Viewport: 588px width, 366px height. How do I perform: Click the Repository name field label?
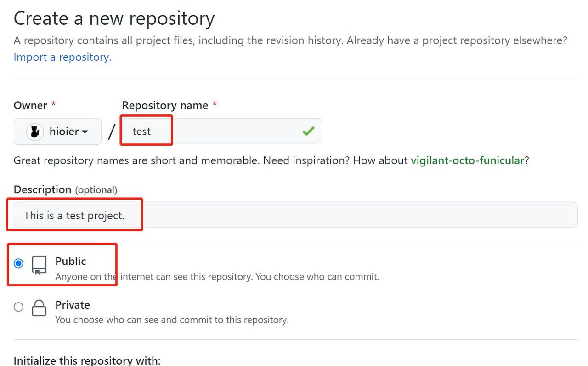pyautogui.click(x=165, y=105)
